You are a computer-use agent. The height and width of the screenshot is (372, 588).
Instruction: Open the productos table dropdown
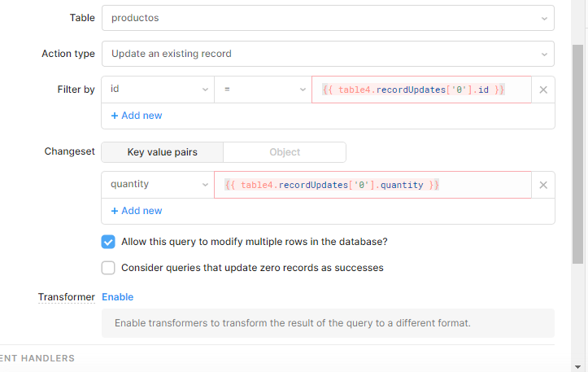click(328, 18)
